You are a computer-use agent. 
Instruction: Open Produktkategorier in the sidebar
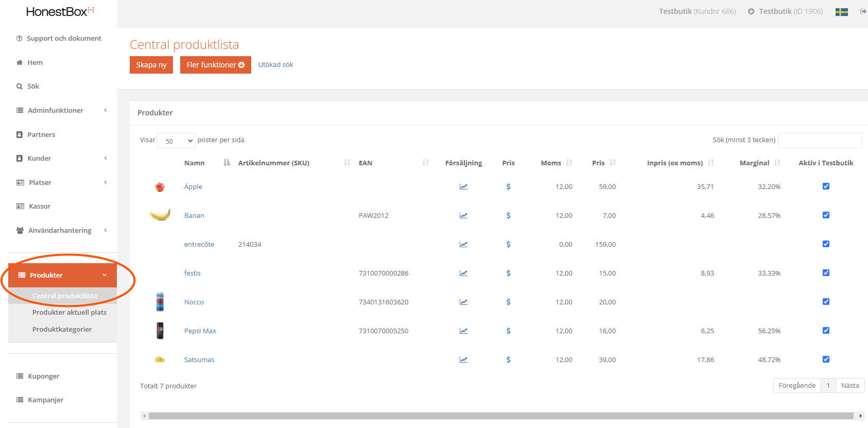pyautogui.click(x=62, y=329)
